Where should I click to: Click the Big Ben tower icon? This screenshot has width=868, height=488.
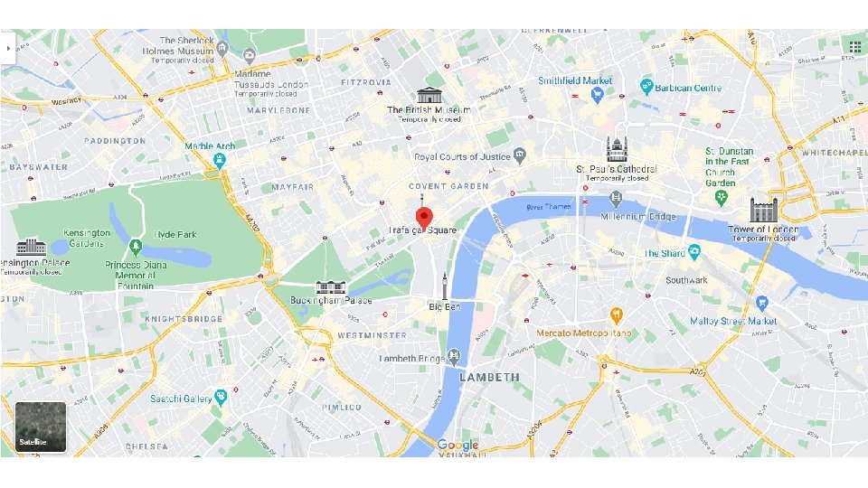click(445, 286)
